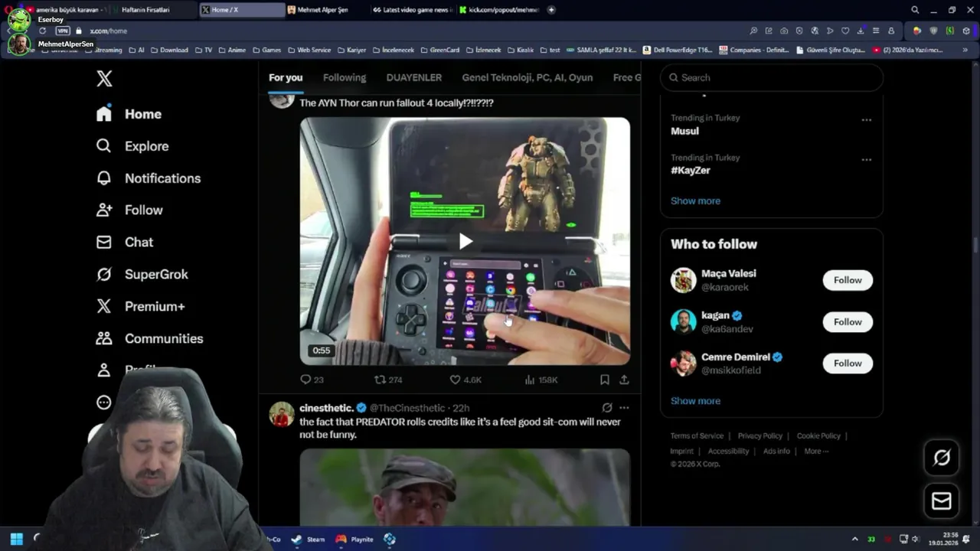Reload the page in the browser
The width and height of the screenshot is (980, 551).
[x=42, y=31]
